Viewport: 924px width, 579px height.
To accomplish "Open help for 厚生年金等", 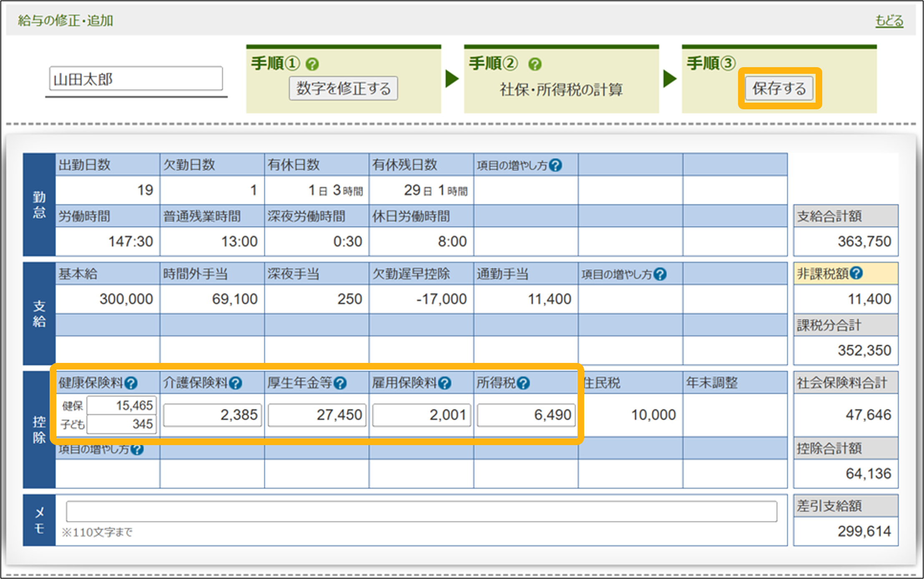I will coord(340,383).
